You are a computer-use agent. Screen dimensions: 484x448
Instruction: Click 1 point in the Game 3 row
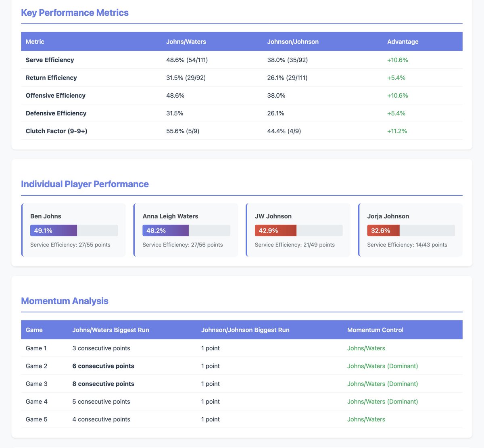[211, 383]
